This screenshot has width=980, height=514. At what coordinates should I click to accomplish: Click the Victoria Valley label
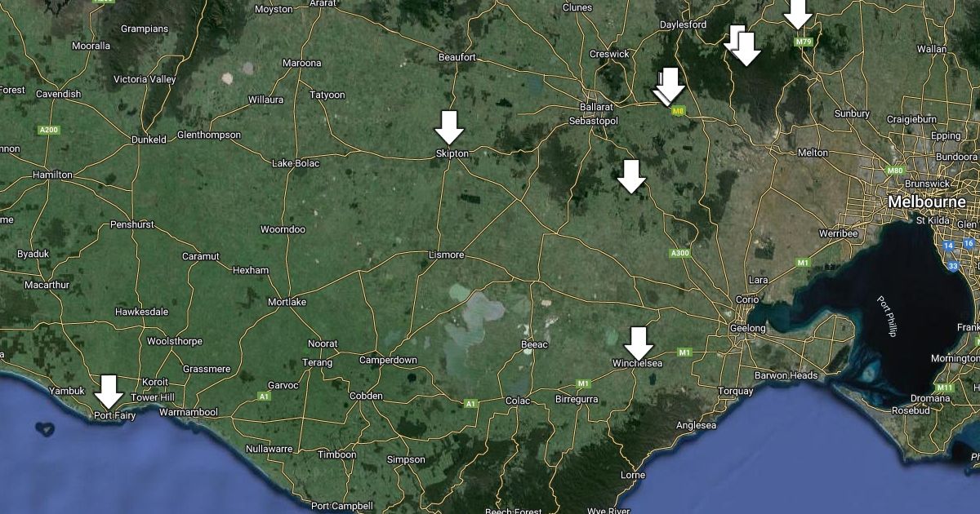pos(145,80)
